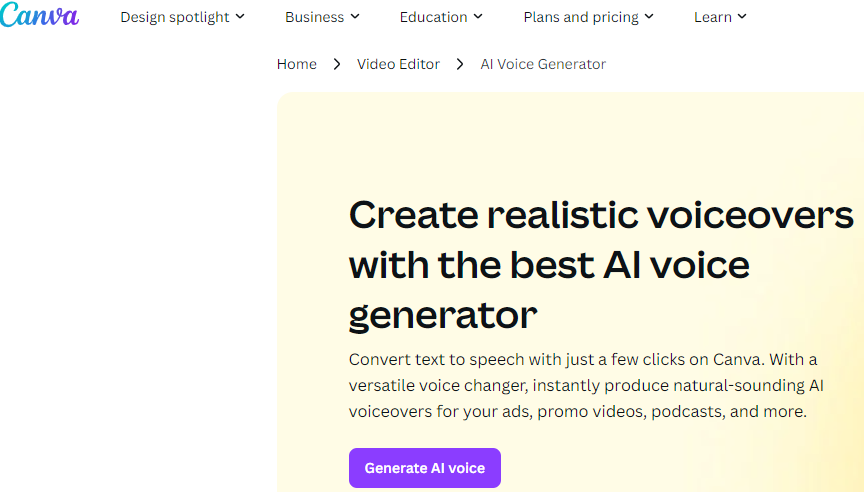Click the Convert text to speech paragraph
The width and height of the screenshot is (864, 492).
tap(583, 385)
